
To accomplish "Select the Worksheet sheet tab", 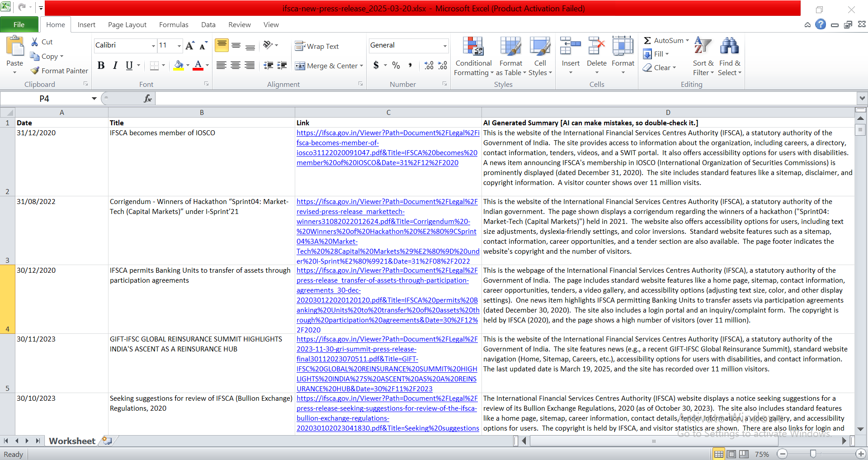I will coord(72,441).
